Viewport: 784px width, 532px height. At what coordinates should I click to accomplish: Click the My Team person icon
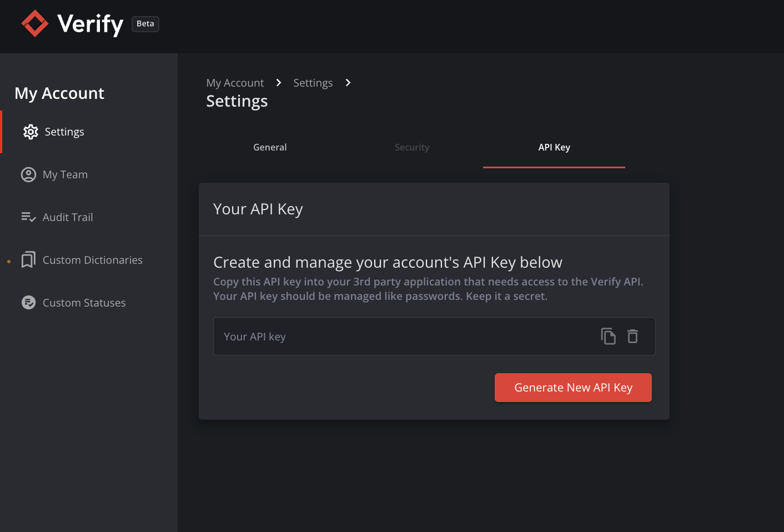tap(28, 175)
